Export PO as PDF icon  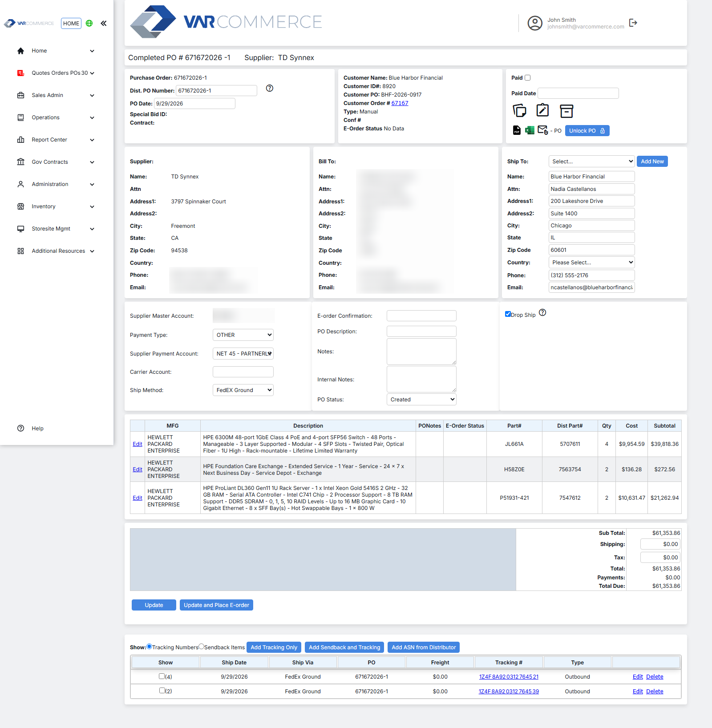pos(517,130)
